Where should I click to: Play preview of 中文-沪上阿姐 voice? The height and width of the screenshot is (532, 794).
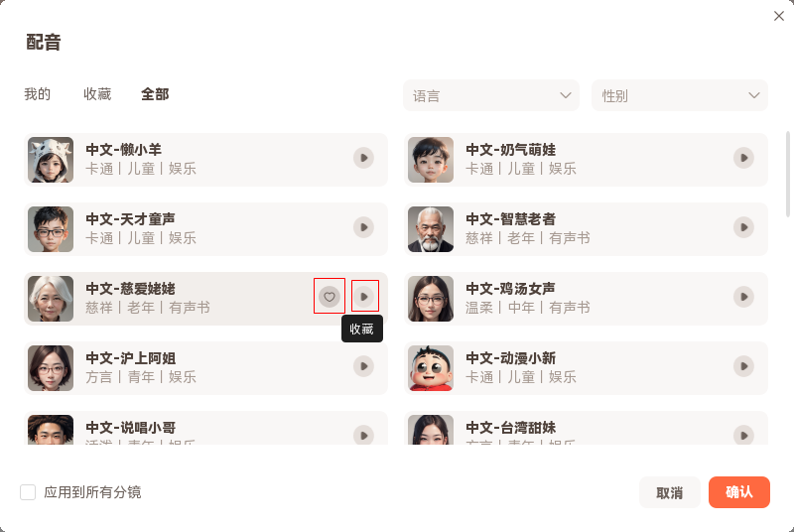(364, 366)
